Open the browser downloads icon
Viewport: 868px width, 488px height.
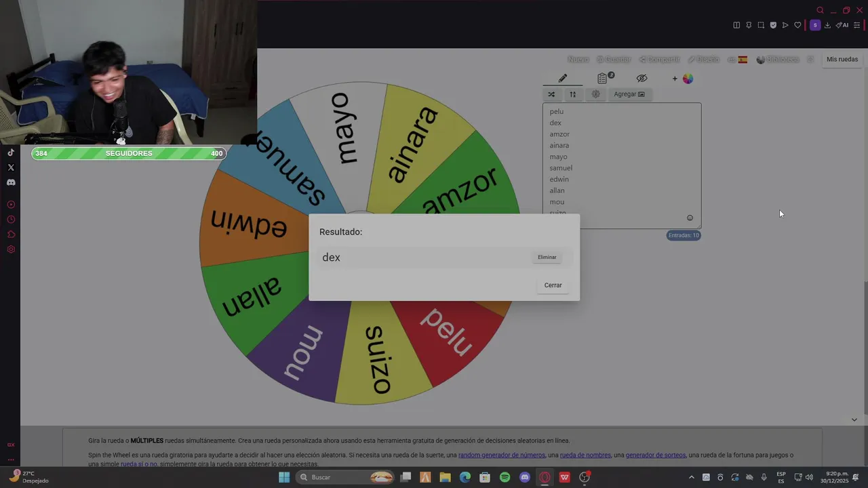pos(827,25)
